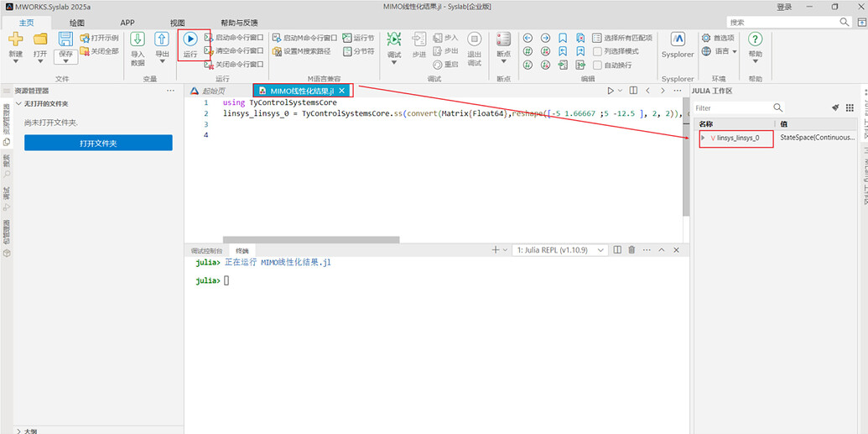Click the 打开 (Open) folder icon
Image resolution: width=868 pixels, height=434 pixels.
point(40,39)
